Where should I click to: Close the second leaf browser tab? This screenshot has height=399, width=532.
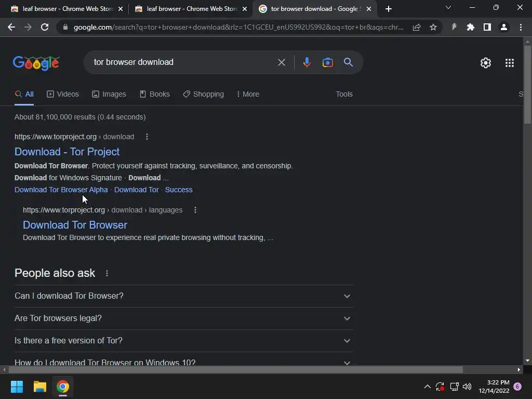click(245, 9)
